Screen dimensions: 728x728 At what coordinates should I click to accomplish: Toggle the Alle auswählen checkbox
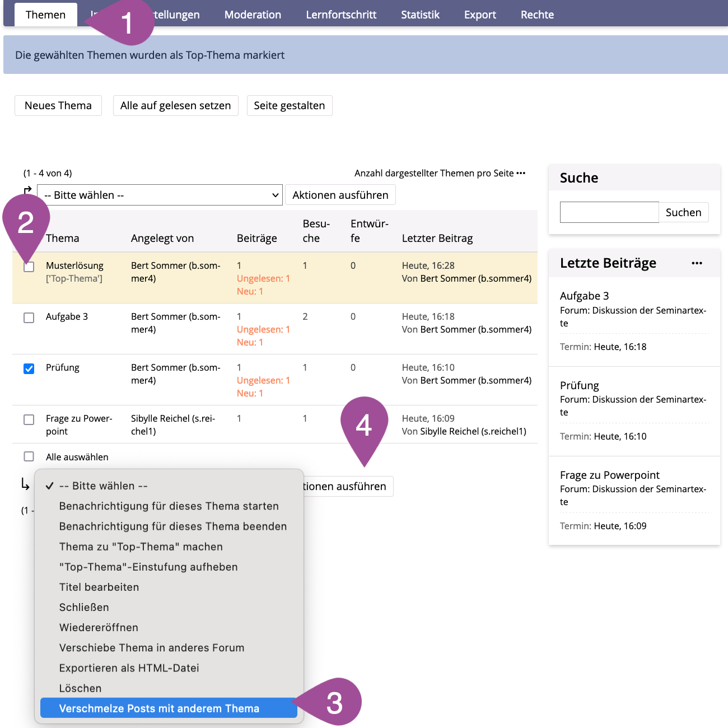pos(29,456)
